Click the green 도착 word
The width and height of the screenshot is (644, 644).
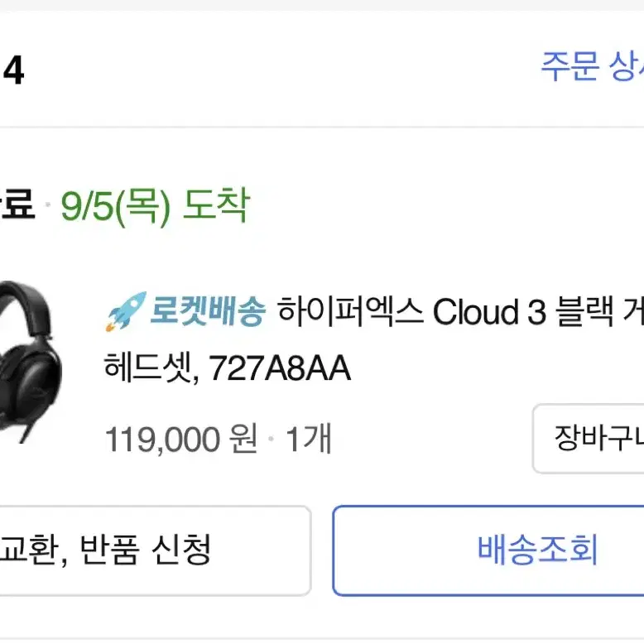click(x=216, y=204)
